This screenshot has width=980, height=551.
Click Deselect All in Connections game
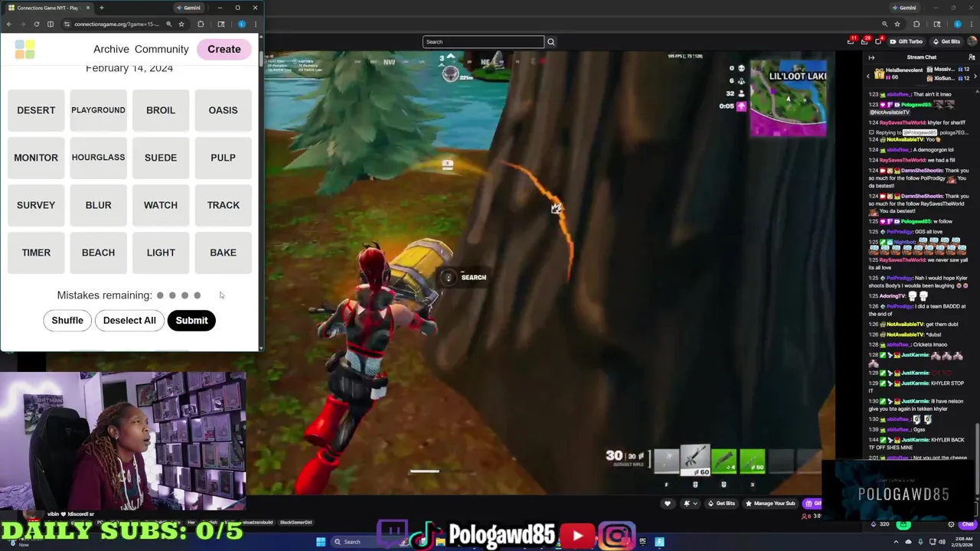click(129, 321)
